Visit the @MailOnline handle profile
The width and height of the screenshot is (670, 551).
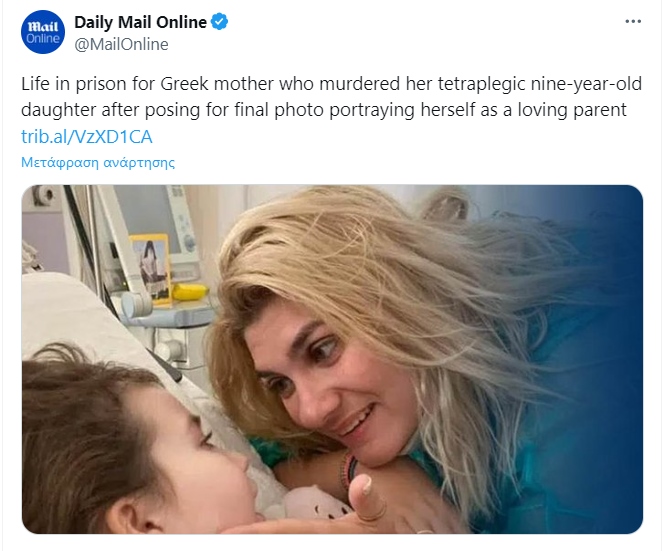click(121, 44)
